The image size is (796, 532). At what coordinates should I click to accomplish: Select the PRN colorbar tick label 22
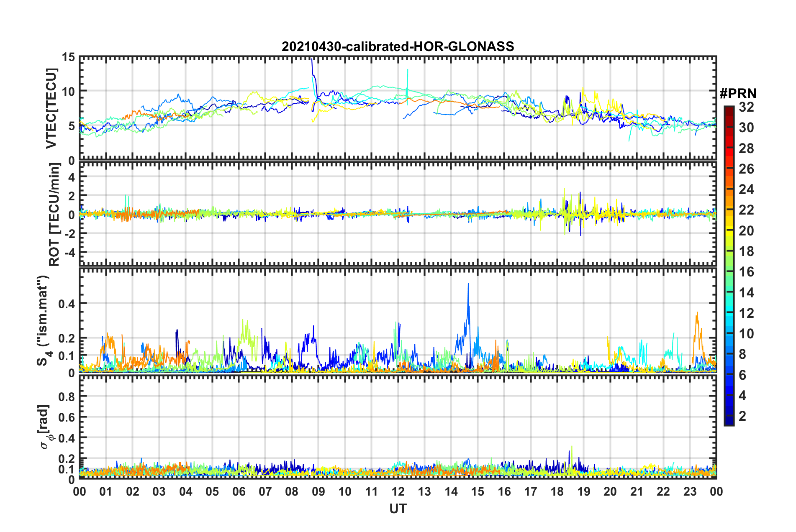(x=747, y=210)
